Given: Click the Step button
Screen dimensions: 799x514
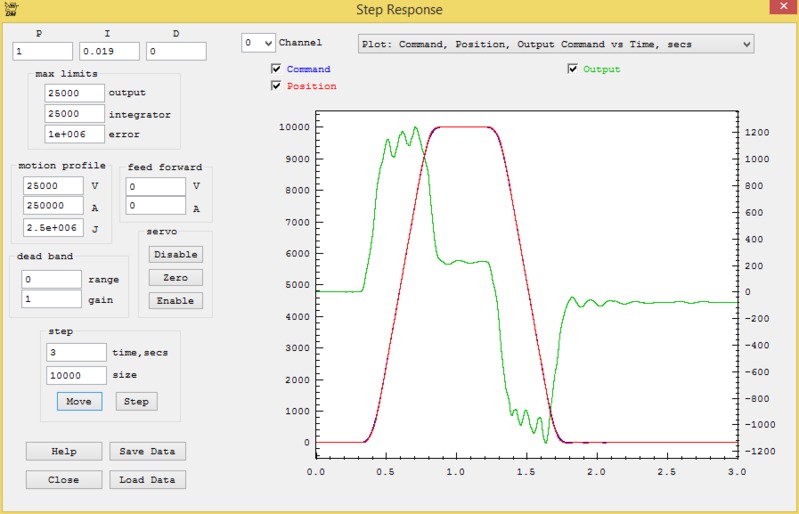Looking at the screenshot, I should [137, 401].
